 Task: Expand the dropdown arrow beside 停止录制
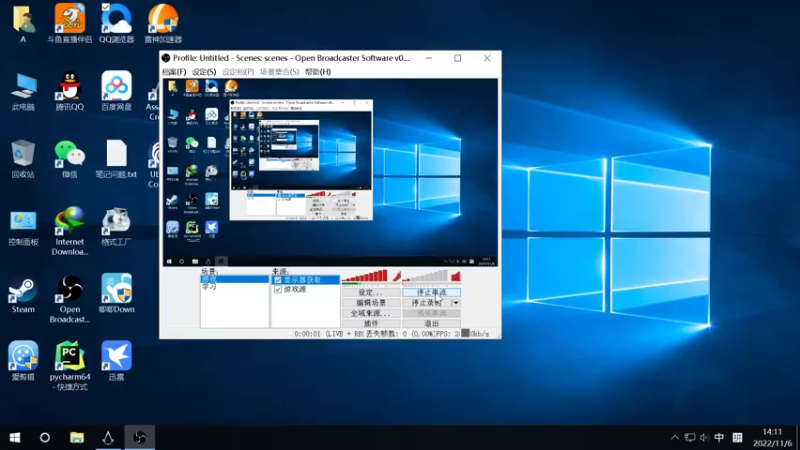[x=456, y=303]
